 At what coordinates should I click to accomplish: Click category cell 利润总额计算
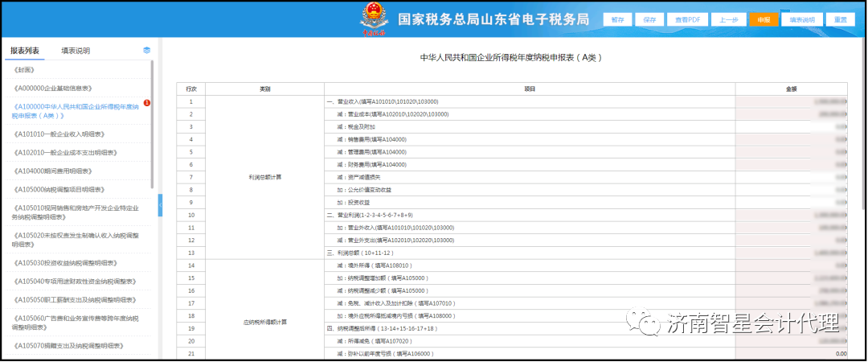[x=264, y=178]
